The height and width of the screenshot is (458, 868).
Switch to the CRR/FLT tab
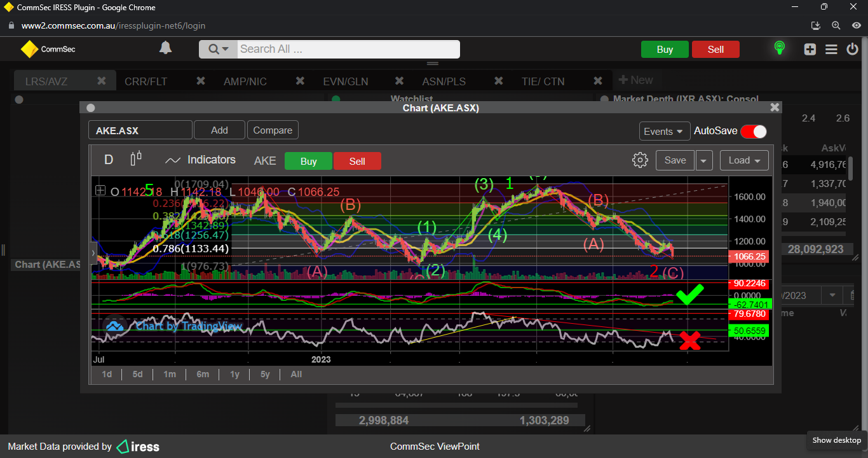tap(146, 81)
